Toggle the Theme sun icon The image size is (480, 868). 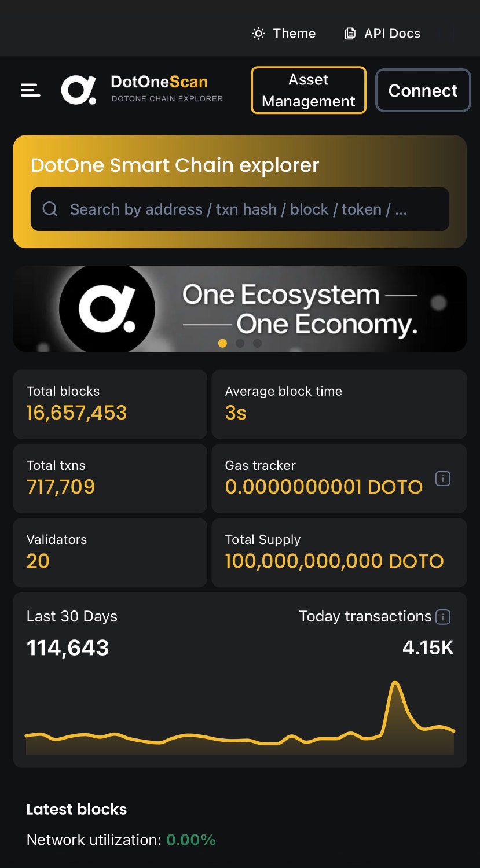pyautogui.click(x=258, y=34)
